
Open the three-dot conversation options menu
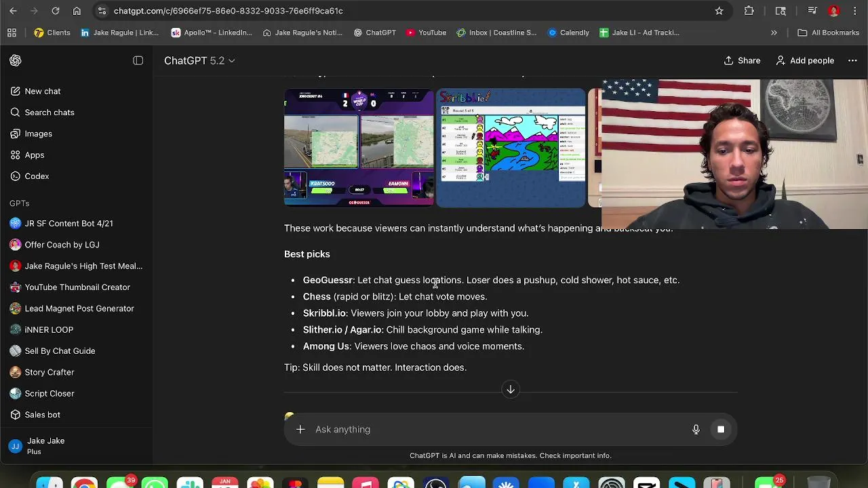coord(852,60)
